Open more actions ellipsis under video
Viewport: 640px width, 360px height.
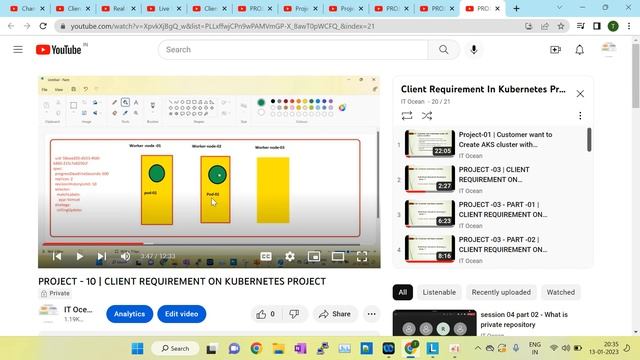371,314
